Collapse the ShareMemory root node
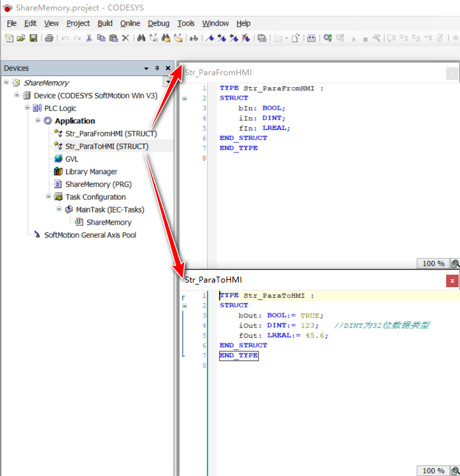This screenshot has height=476, width=460. 6,83
